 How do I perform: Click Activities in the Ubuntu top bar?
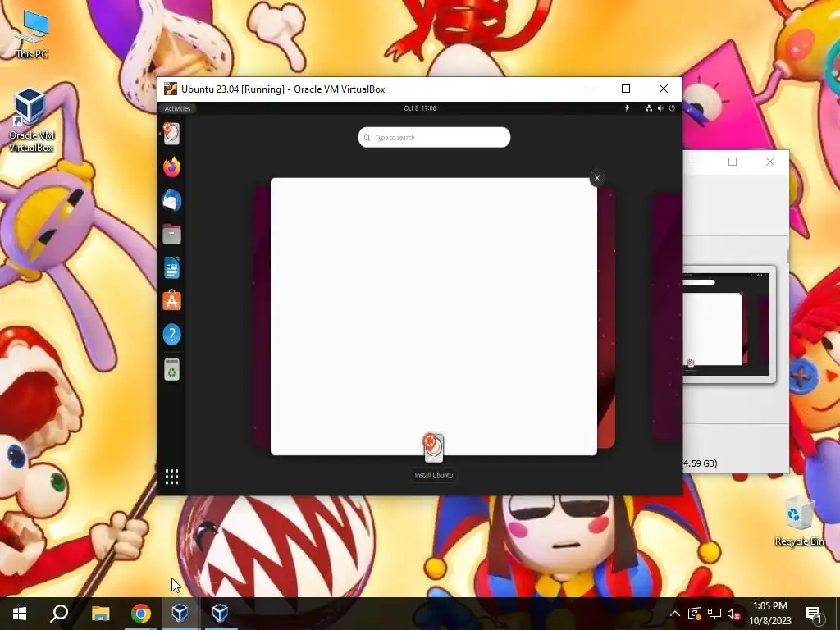click(177, 108)
